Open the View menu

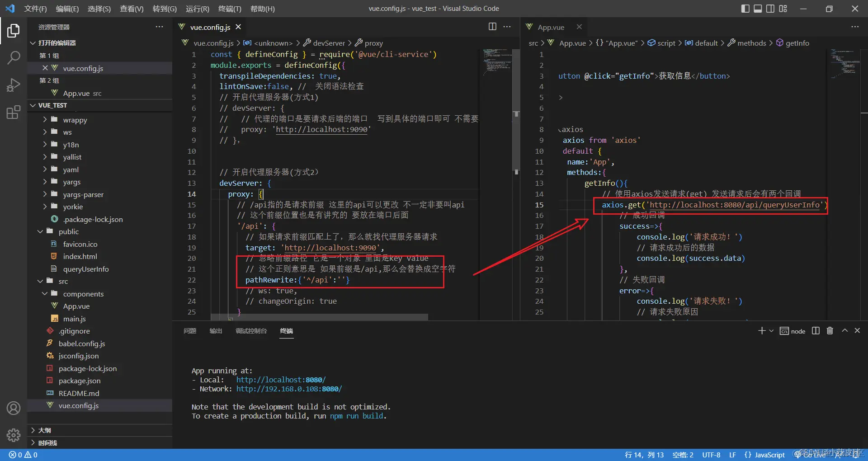click(x=132, y=9)
